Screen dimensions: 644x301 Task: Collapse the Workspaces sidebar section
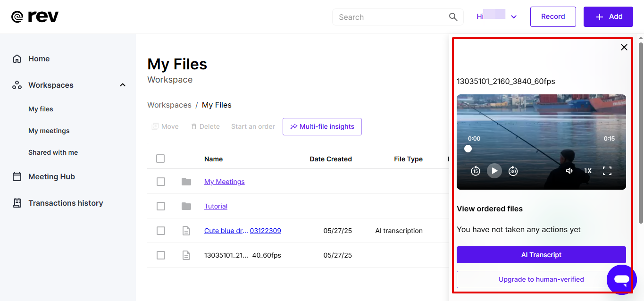pyautogui.click(x=123, y=85)
